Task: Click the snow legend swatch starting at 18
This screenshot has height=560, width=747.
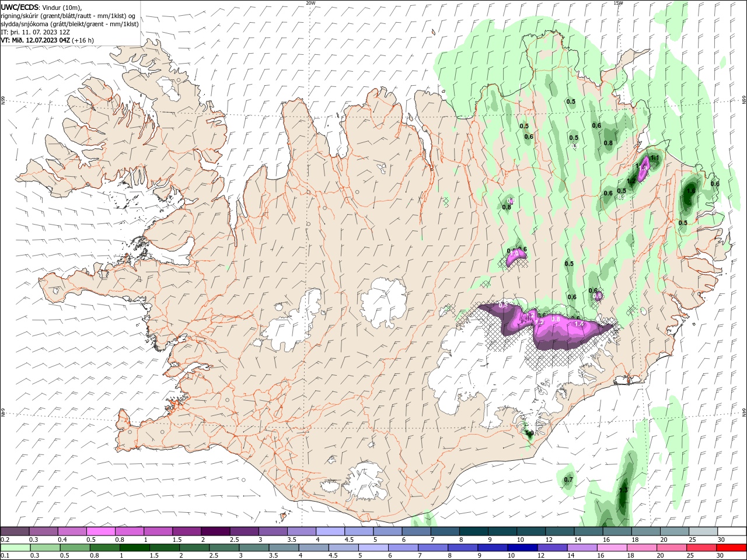Action: point(646,531)
